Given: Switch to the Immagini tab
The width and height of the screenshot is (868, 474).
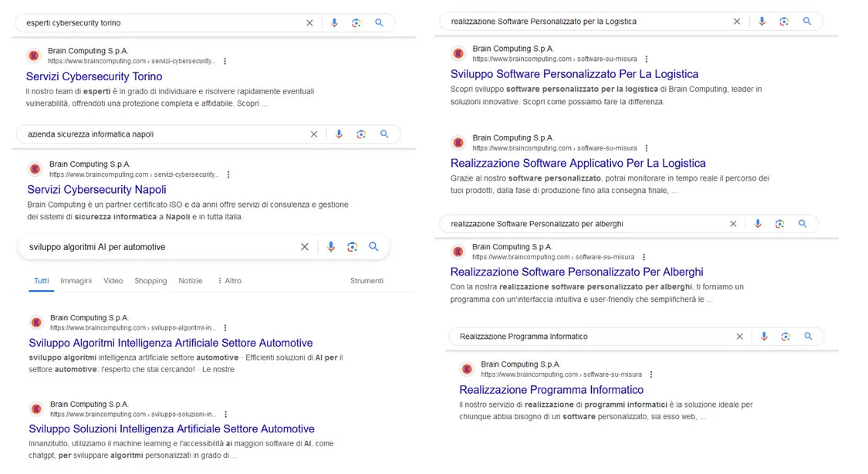Looking at the screenshot, I should pos(76,281).
